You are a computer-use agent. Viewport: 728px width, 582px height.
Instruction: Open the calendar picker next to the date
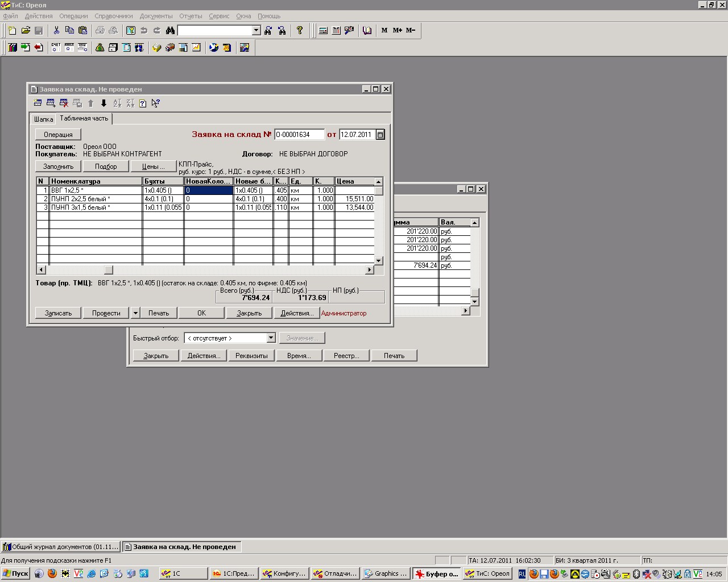pyautogui.click(x=380, y=135)
